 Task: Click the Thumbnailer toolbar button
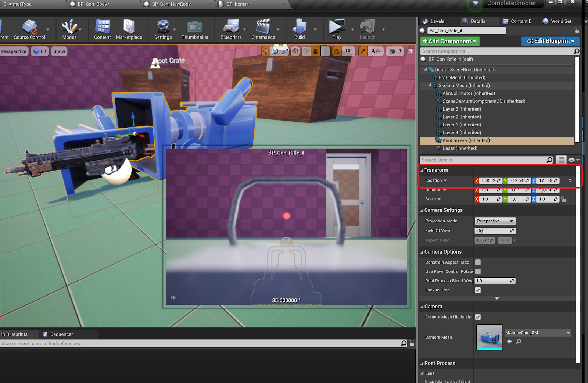coord(195,29)
